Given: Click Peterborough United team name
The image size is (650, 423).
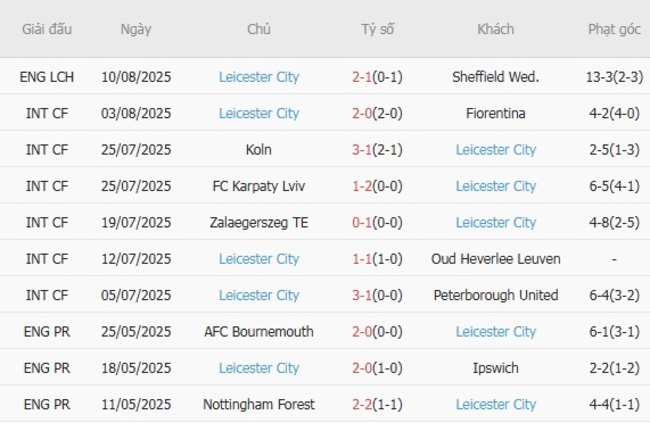Looking at the screenshot, I should (495, 295).
